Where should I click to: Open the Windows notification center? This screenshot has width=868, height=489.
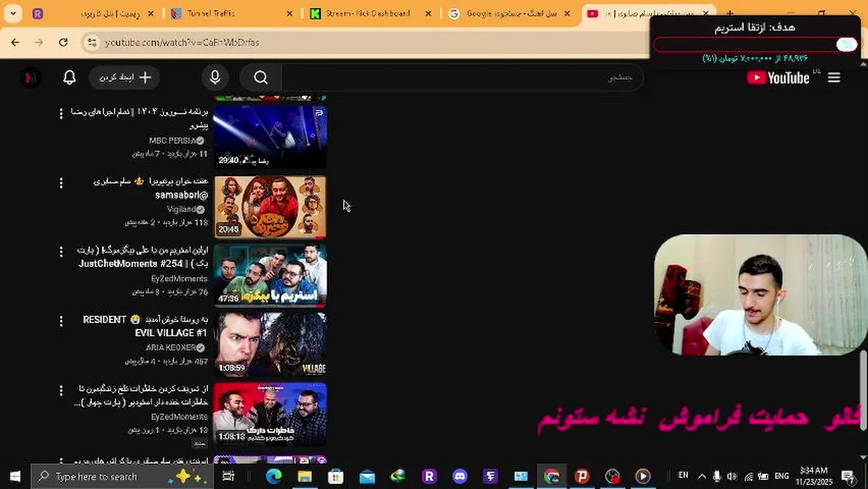(848, 477)
